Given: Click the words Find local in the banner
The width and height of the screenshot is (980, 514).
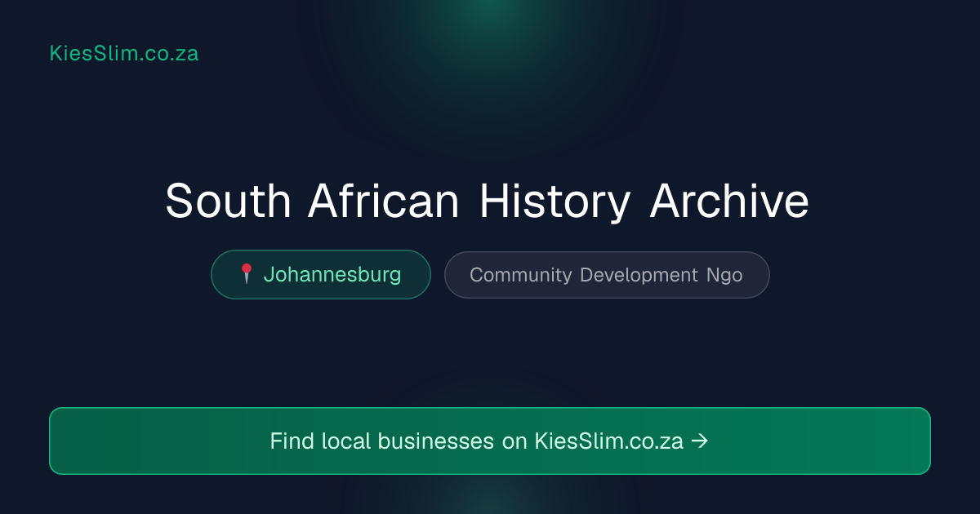Looking at the screenshot, I should coord(314,441).
